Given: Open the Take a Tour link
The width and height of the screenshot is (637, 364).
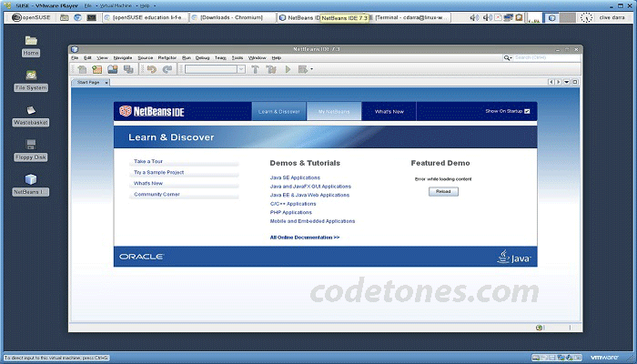Looking at the screenshot, I should click(x=148, y=161).
